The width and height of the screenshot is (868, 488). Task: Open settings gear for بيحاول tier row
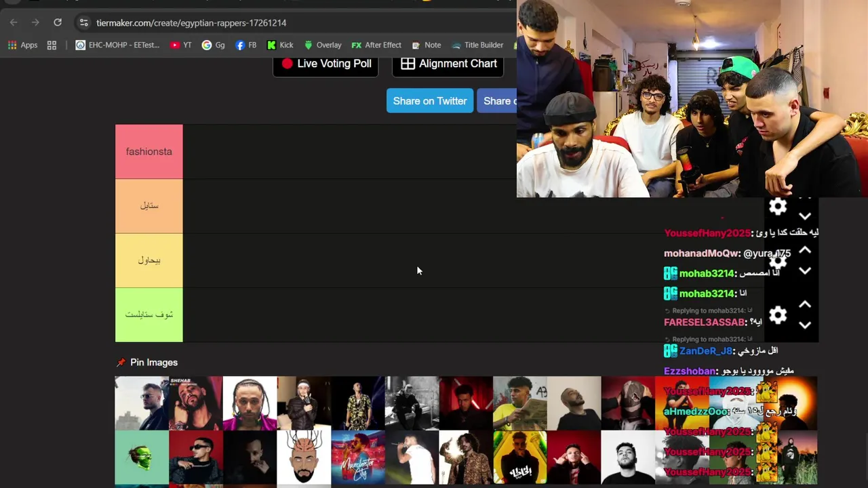tap(778, 261)
